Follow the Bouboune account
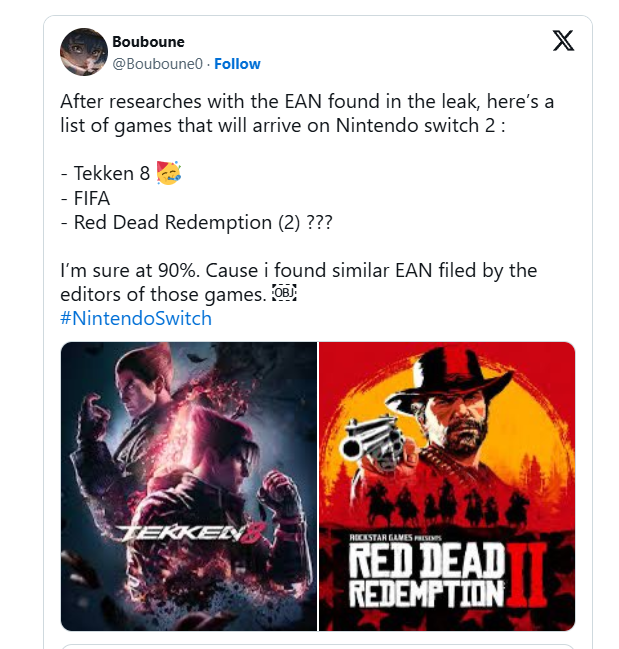619x649 pixels. pos(237,64)
